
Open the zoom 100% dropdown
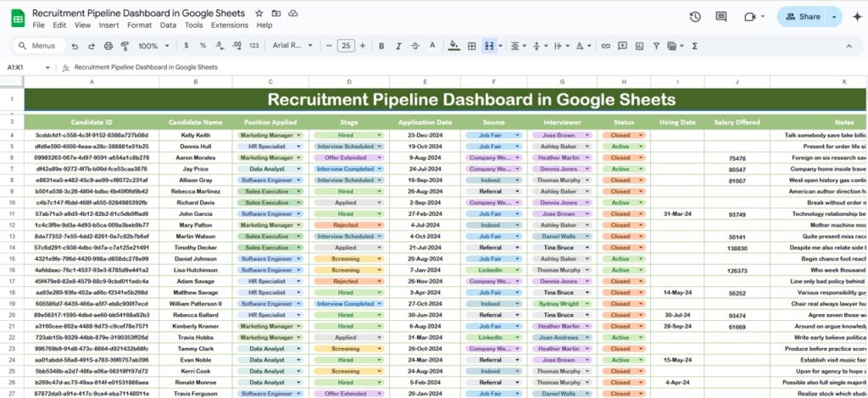point(154,46)
